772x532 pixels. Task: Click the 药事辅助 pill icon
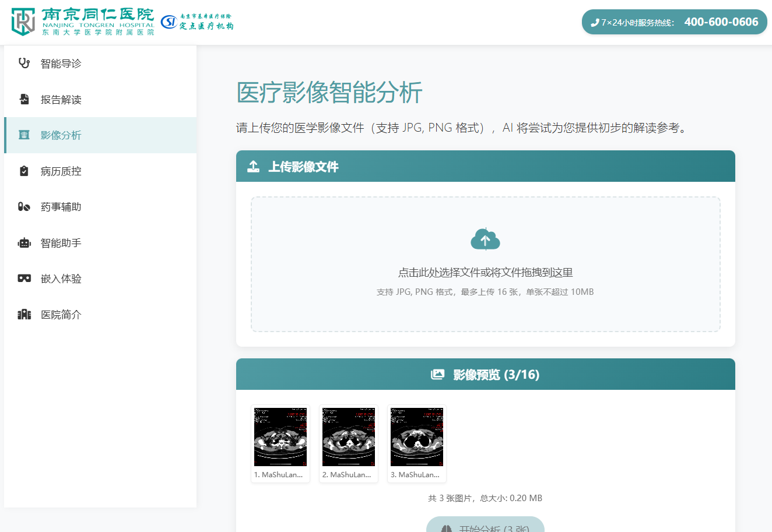(24, 206)
